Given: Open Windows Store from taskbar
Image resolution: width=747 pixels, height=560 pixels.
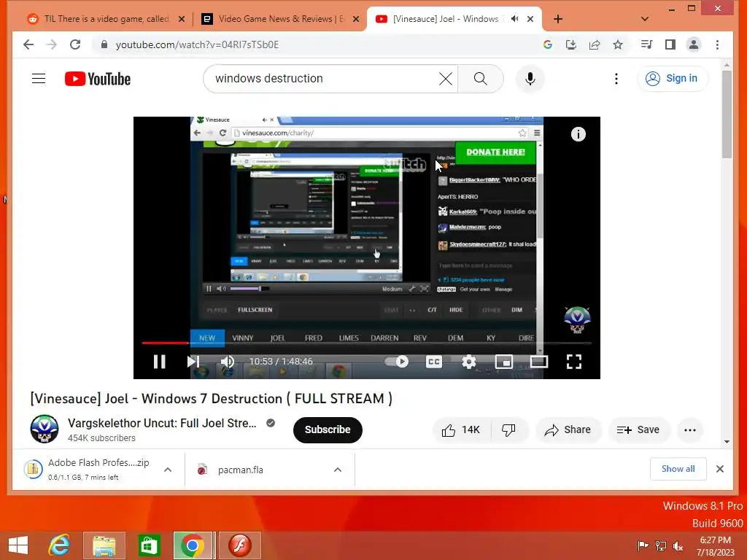Looking at the screenshot, I should [149, 545].
